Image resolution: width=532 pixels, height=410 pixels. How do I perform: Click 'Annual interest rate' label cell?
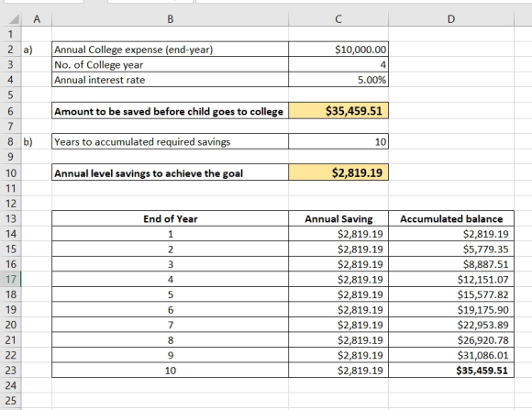tap(171, 80)
